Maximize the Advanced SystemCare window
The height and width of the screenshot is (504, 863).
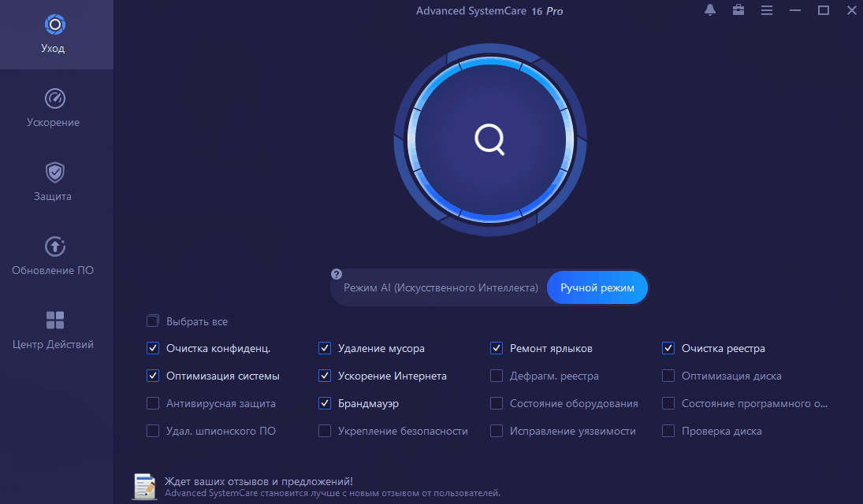(x=824, y=10)
